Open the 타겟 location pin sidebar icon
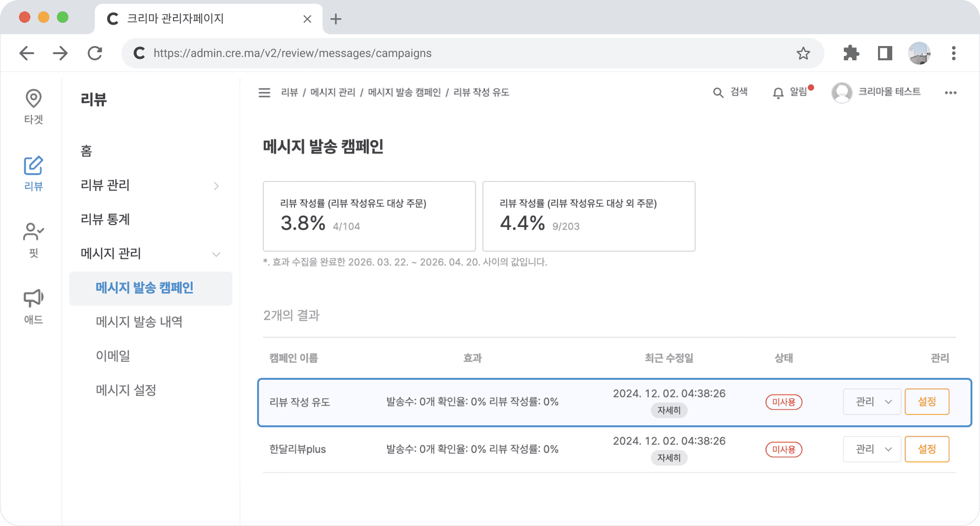 pos(33,99)
